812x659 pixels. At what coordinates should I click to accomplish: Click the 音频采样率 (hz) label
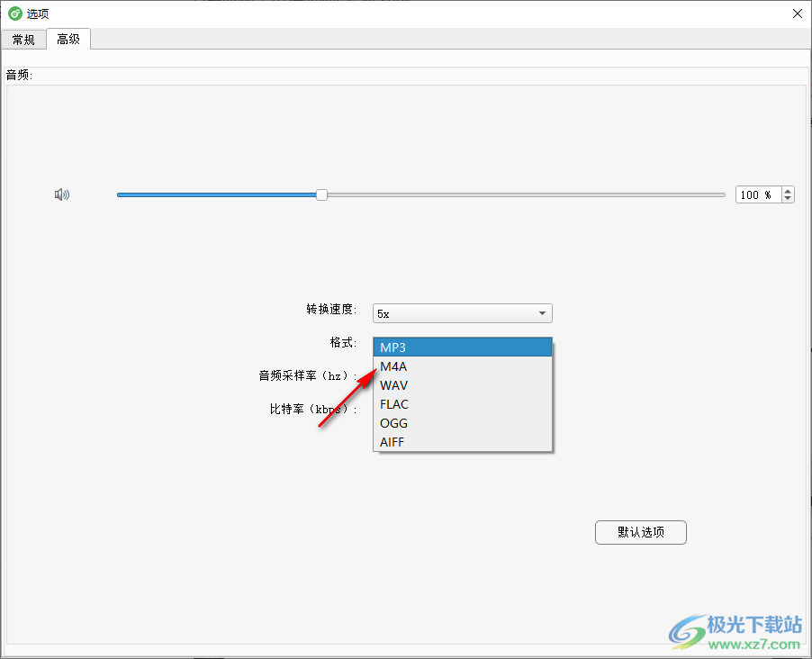tap(308, 375)
